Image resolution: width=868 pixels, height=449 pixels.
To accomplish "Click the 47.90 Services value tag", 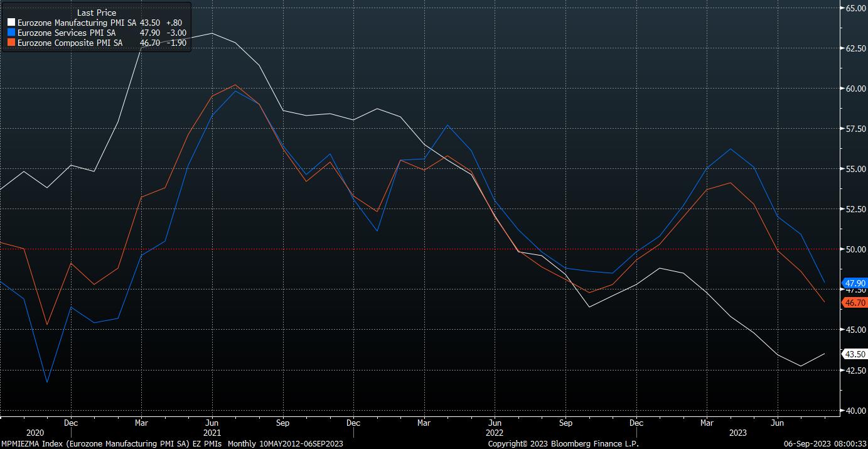I will click(x=855, y=283).
